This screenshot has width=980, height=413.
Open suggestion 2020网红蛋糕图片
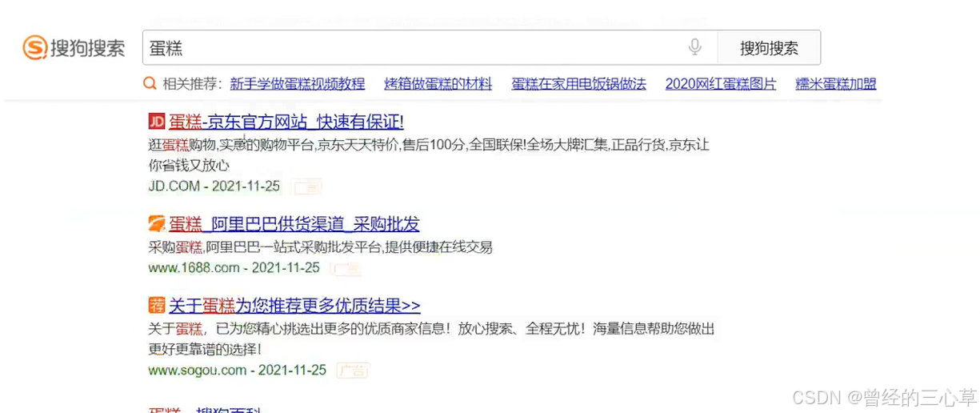[721, 84]
